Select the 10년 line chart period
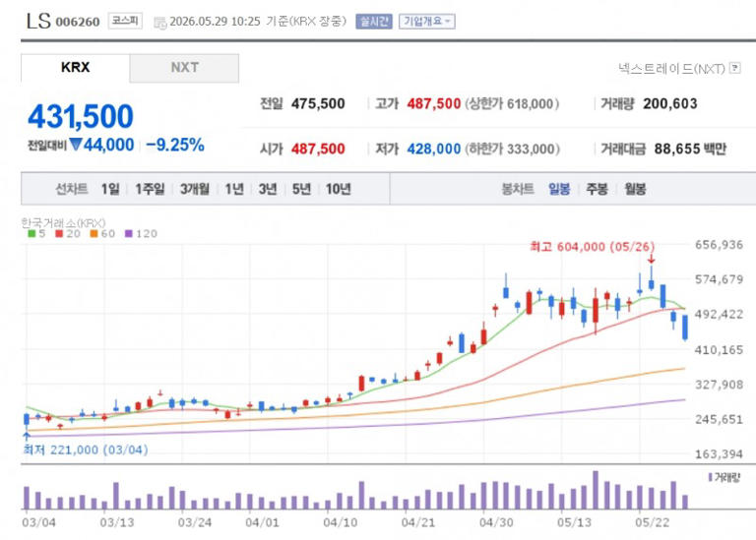This screenshot has height=540, width=756. pos(338,189)
